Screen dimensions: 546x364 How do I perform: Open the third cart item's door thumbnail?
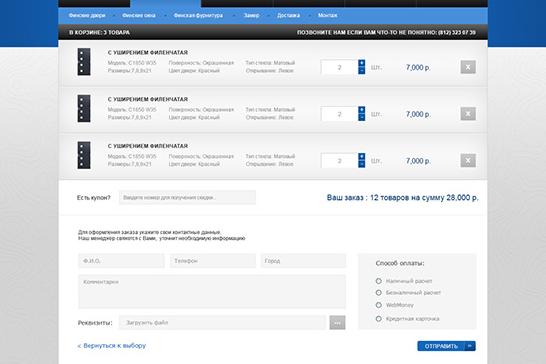point(84,155)
